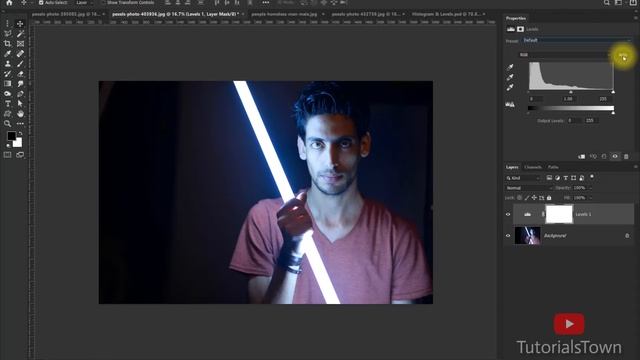This screenshot has width=640, height=360.
Task: Select the Crop tool
Action: click(7, 44)
